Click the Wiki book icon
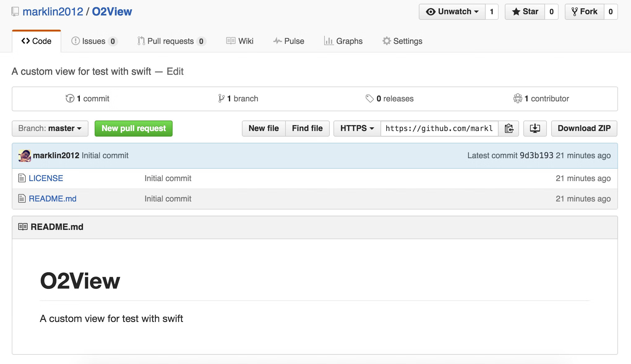 click(x=231, y=41)
